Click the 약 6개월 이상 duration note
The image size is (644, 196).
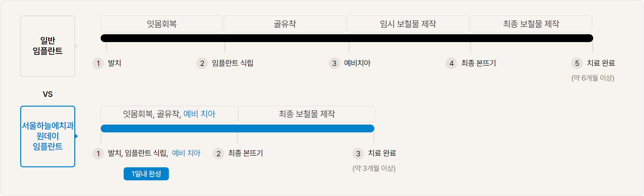coord(593,78)
